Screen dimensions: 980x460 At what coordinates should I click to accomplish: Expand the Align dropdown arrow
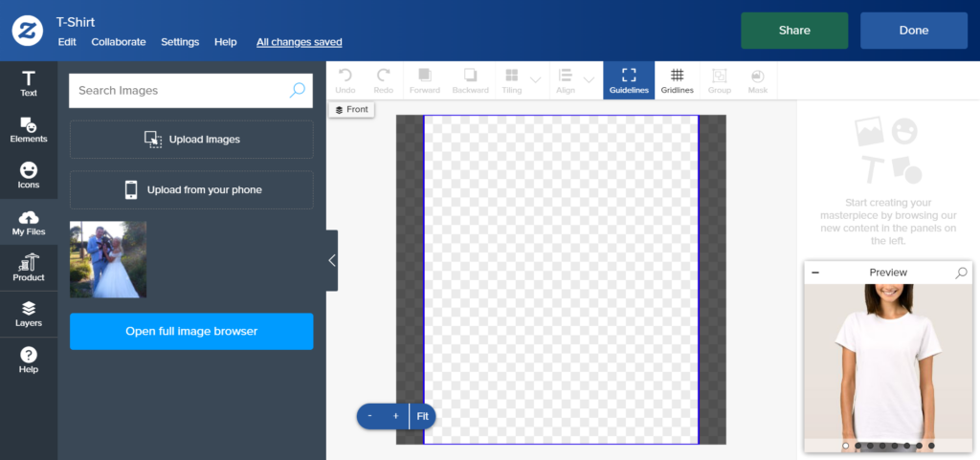point(589,79)
